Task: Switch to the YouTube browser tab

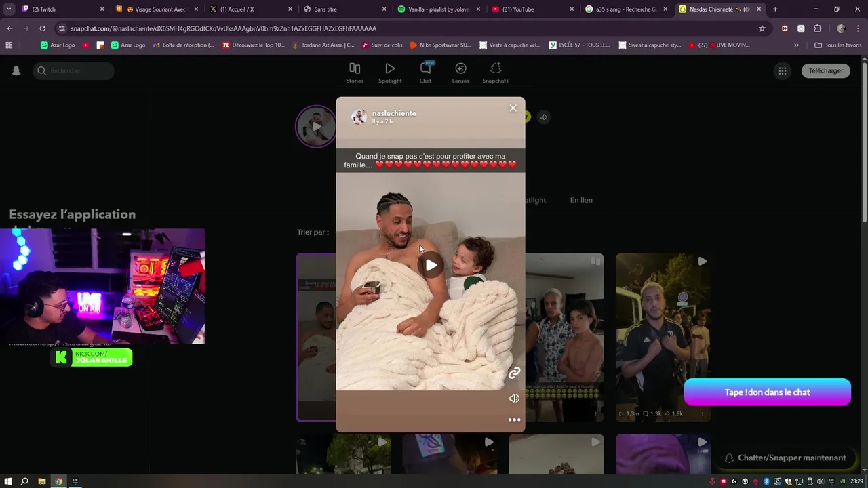Action: pyautogui.click(x=531, y=9)
